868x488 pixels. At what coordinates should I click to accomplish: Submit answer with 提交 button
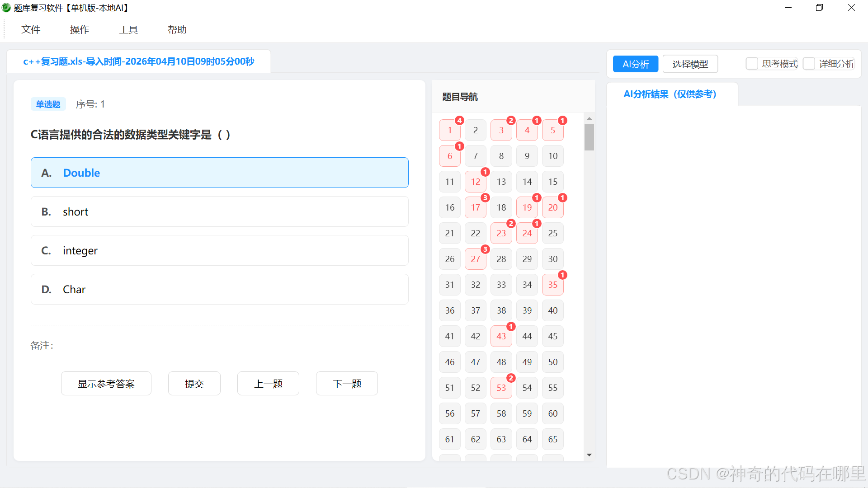(194, 384)
